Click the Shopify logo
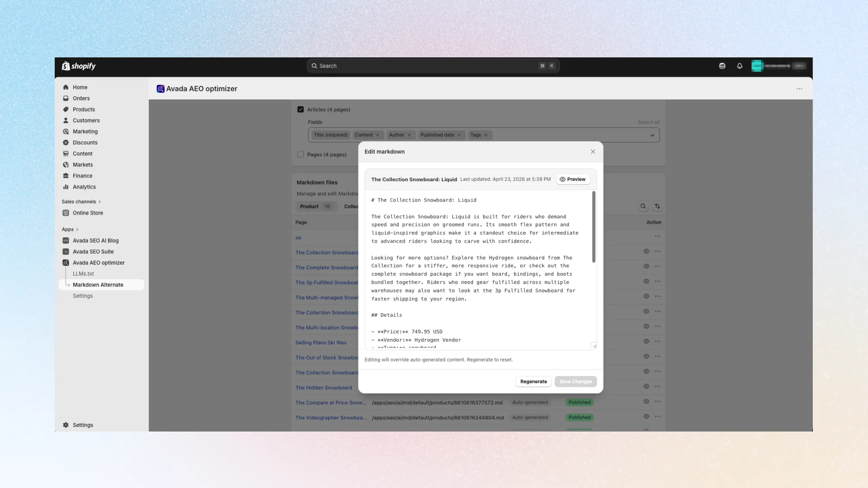 pyautogui.click(x=79, y=66)
